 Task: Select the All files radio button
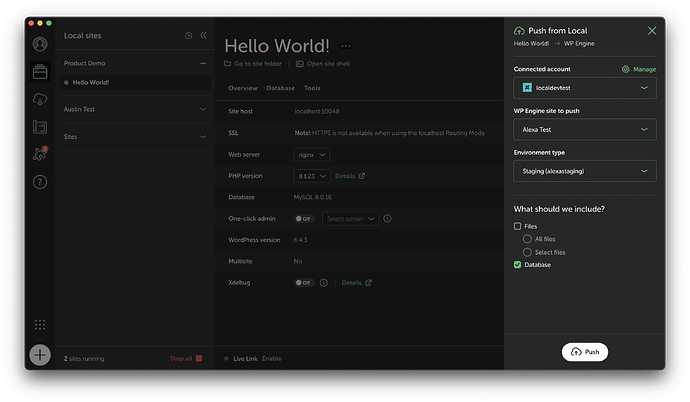point(527,239)
